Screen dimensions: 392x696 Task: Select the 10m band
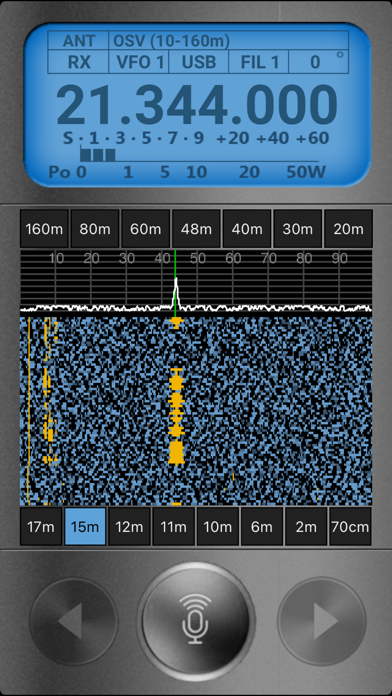click(218, 527)
